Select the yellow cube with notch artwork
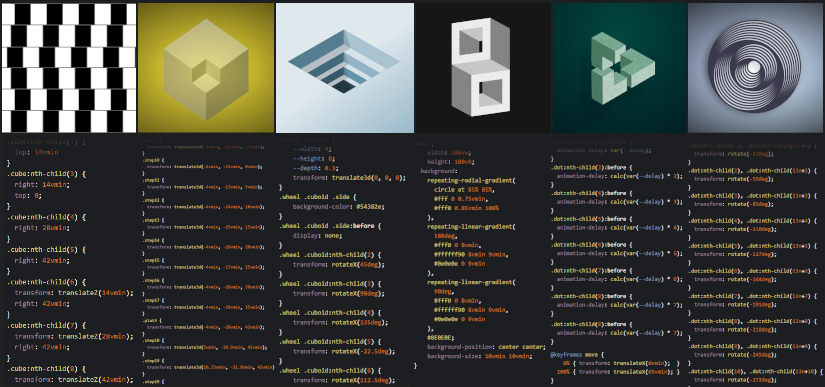The width and height of the screenshot is (825, 387). [x=206, y=68]
